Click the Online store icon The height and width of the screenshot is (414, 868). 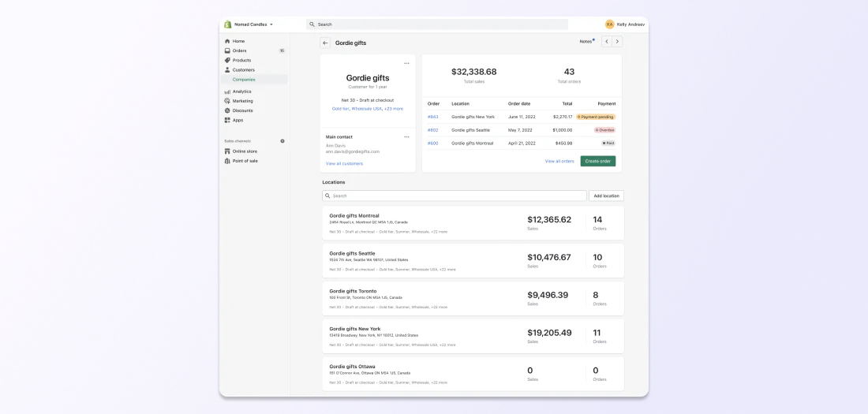pos(227,151)
